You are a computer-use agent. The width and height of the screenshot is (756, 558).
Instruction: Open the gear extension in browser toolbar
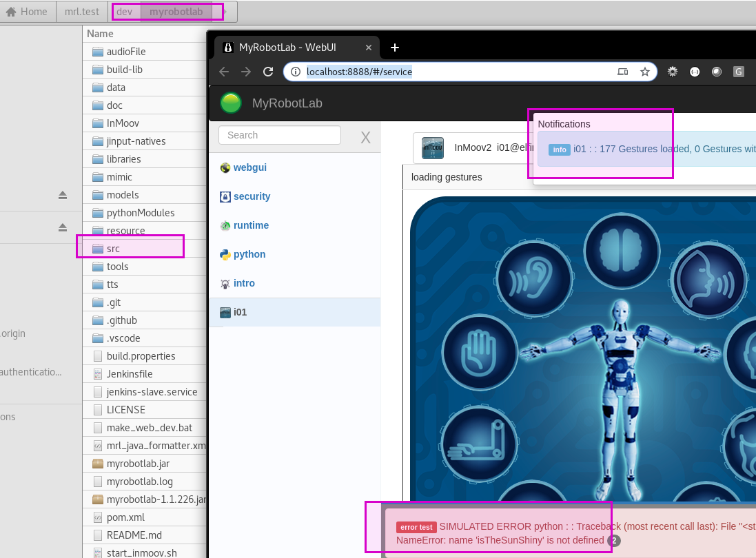pyautogui.click(x=673, y=72)
